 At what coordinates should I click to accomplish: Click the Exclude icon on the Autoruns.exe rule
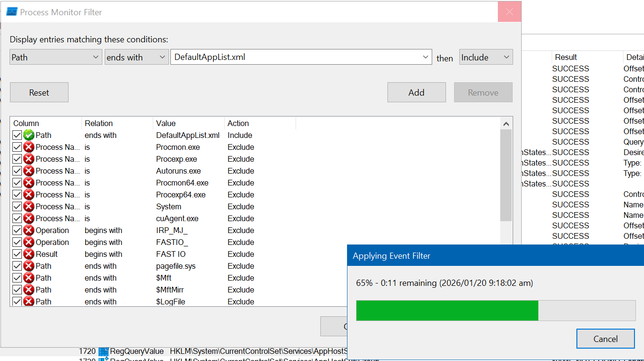tap(28, 171)
